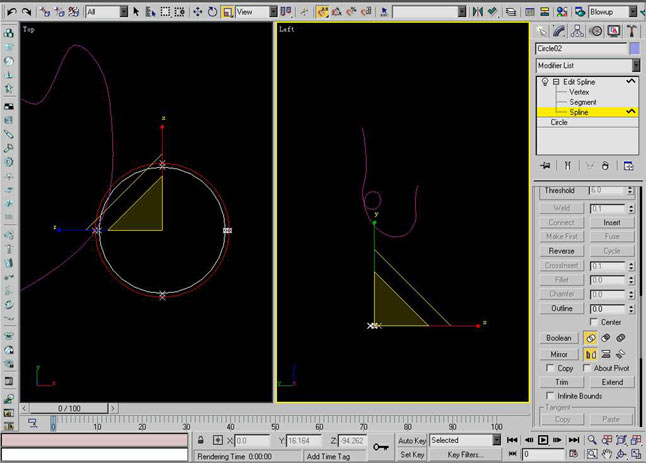Click the Set Key button
646x463 pixels.
coord(412,454)
